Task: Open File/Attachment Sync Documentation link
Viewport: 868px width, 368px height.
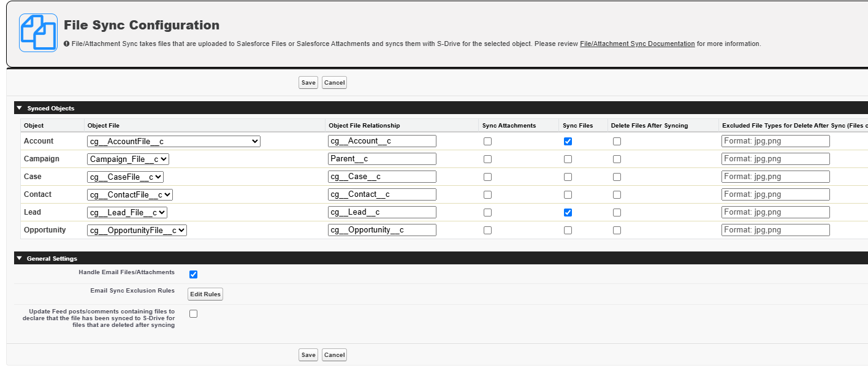Action: pos(637,44)
